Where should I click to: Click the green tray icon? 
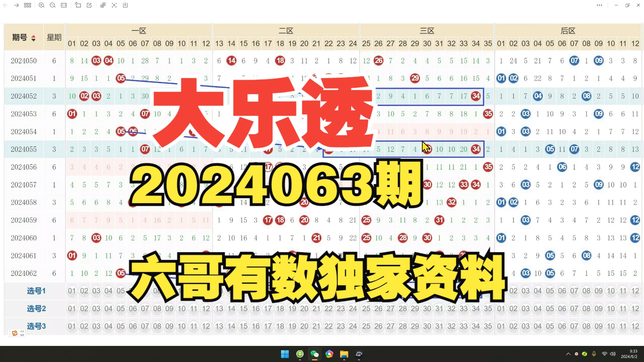click(585, 354)
